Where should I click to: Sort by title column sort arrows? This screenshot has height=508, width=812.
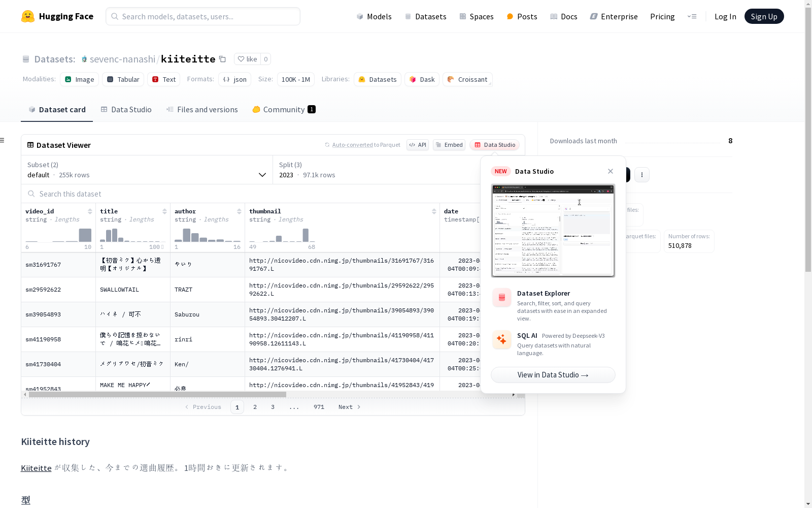(x=164, y=211)
